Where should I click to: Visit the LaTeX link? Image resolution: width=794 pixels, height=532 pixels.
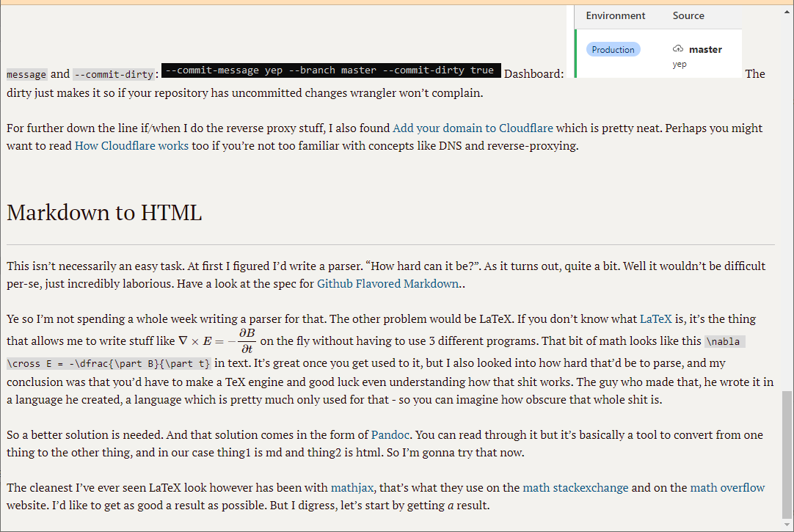click(x=655, y=319)
